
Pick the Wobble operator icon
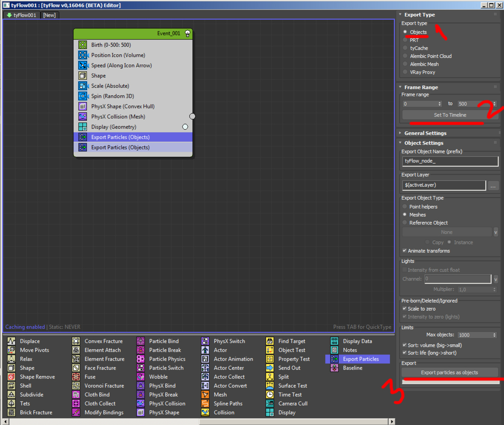[x=141, y=377]
